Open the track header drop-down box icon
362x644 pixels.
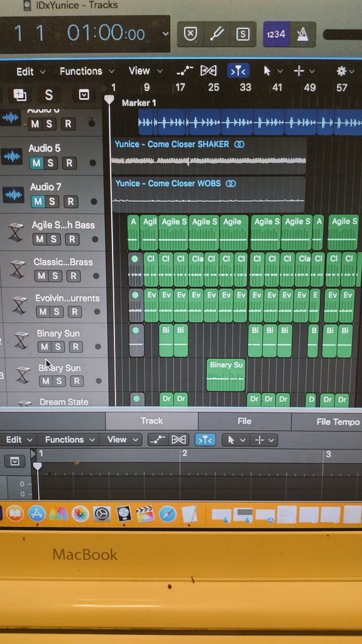click(84, 96)
